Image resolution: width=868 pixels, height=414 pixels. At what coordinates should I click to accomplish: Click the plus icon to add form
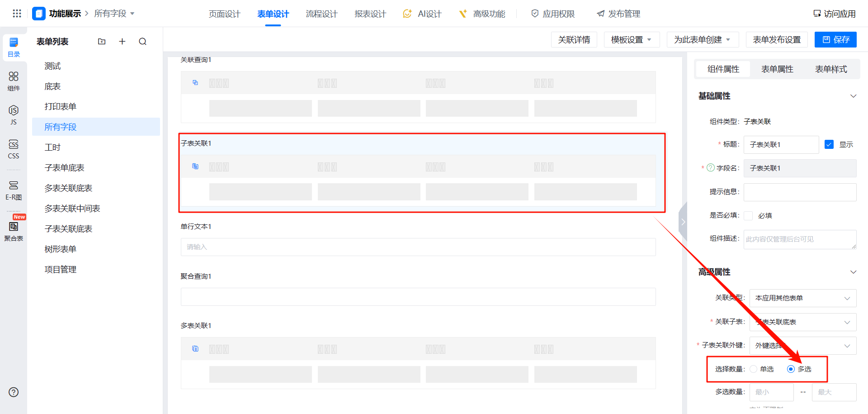click(122, 42)
